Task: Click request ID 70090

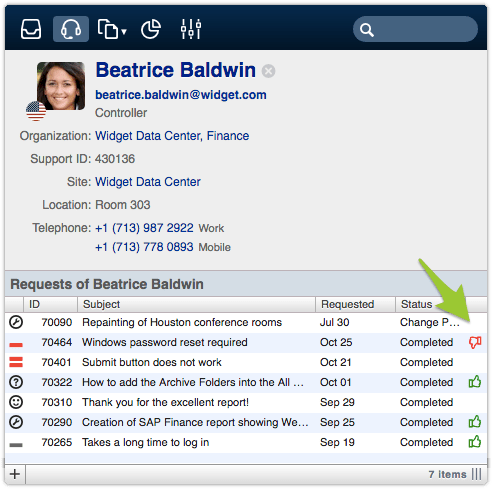Action: pos(57,322)
